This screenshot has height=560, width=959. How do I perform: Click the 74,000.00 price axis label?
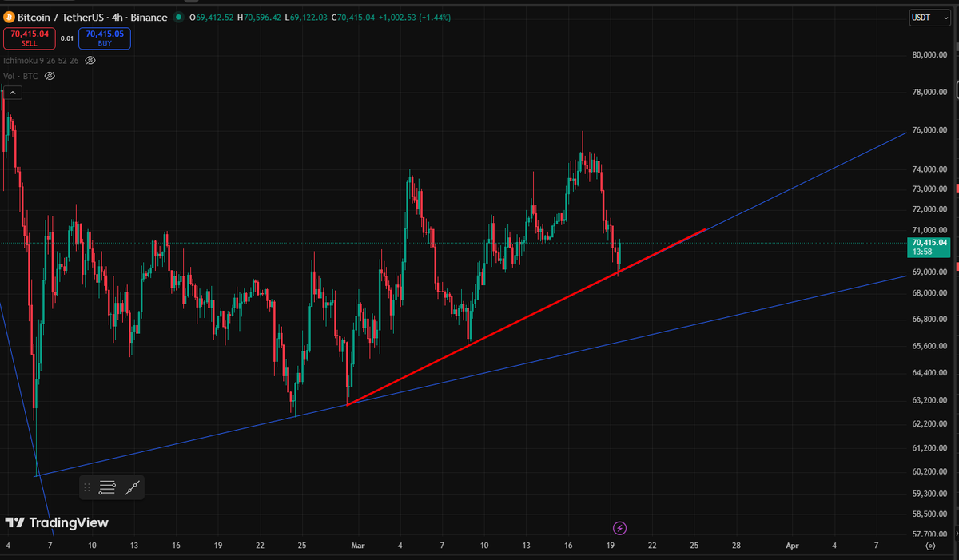coord(929,169)
